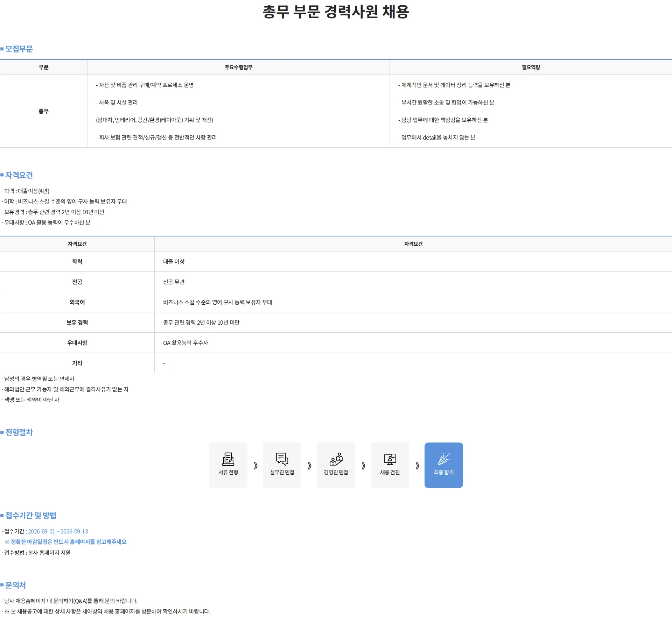
Task: Click the 최종 합격 party popper icon
Action: point(444,459)
